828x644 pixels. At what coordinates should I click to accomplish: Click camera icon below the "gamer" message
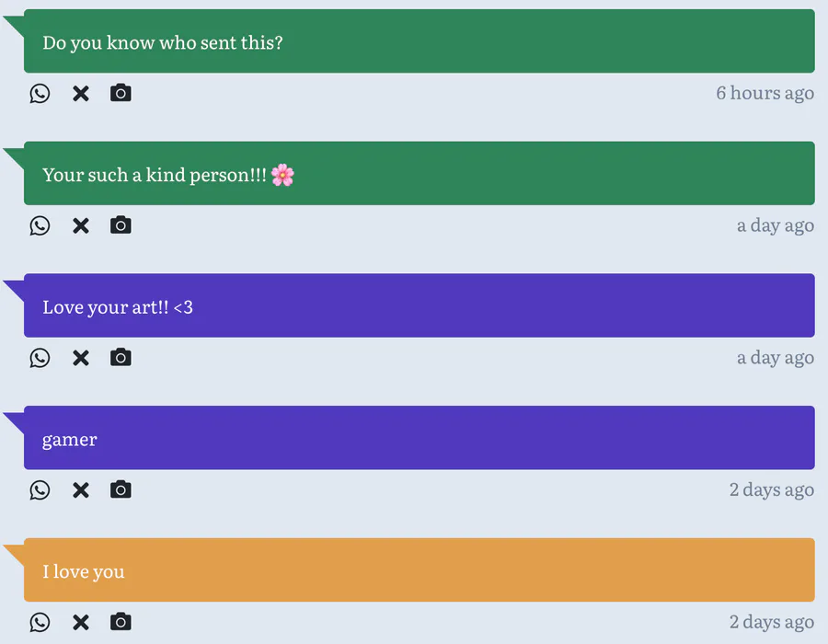tap(121, 489)
